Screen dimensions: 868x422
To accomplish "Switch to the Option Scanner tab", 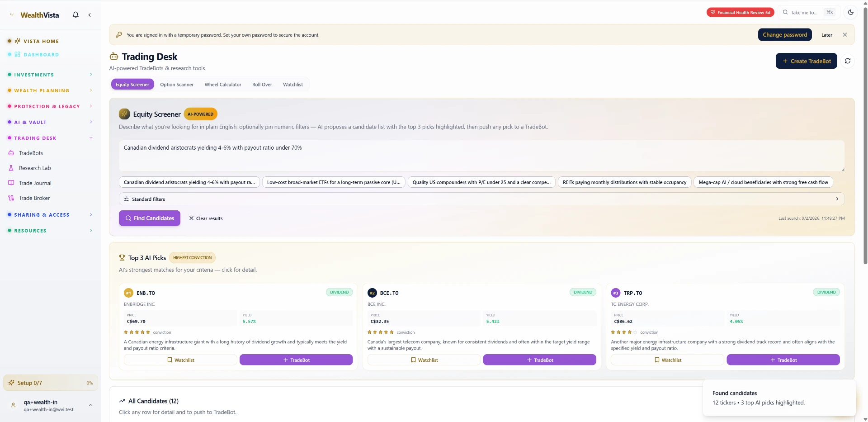I will point(177,85).
